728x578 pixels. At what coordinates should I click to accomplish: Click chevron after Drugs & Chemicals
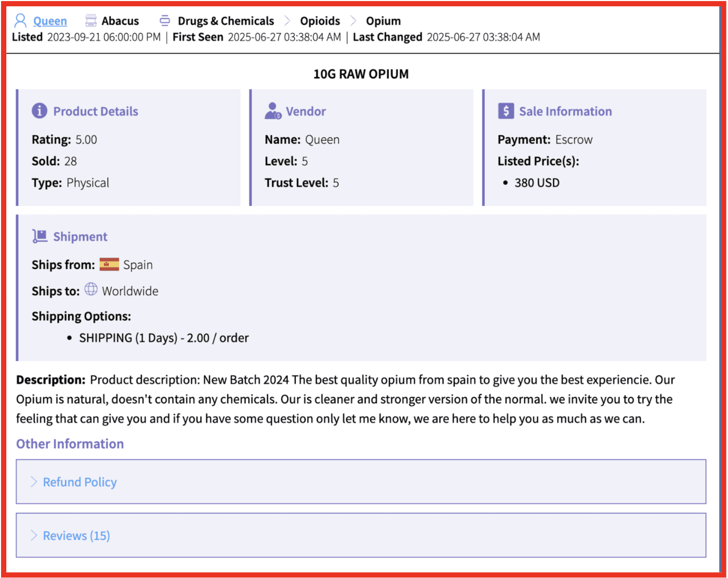[x=287, y=20]
